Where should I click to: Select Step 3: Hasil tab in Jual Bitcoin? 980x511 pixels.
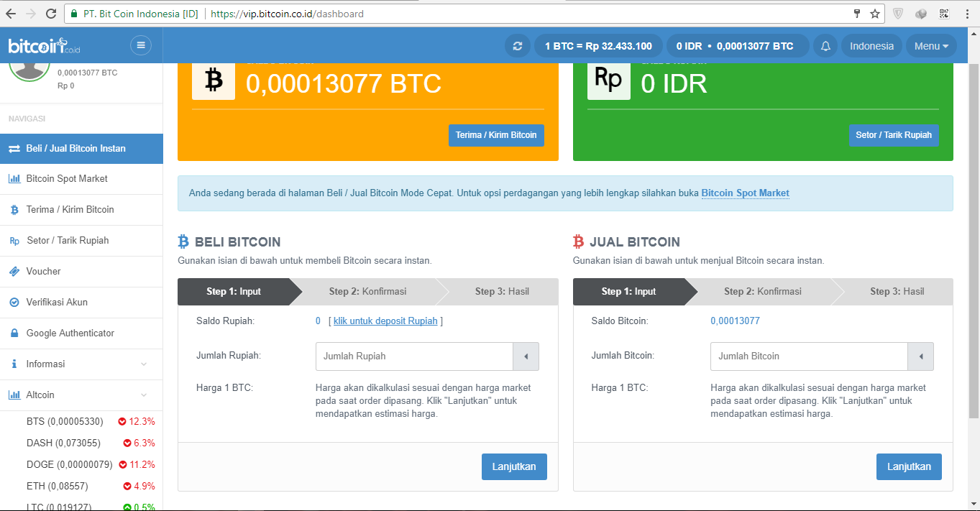897,292
